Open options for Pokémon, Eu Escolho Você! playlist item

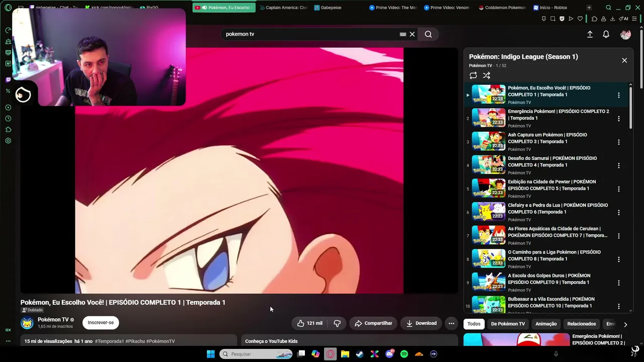619,95
